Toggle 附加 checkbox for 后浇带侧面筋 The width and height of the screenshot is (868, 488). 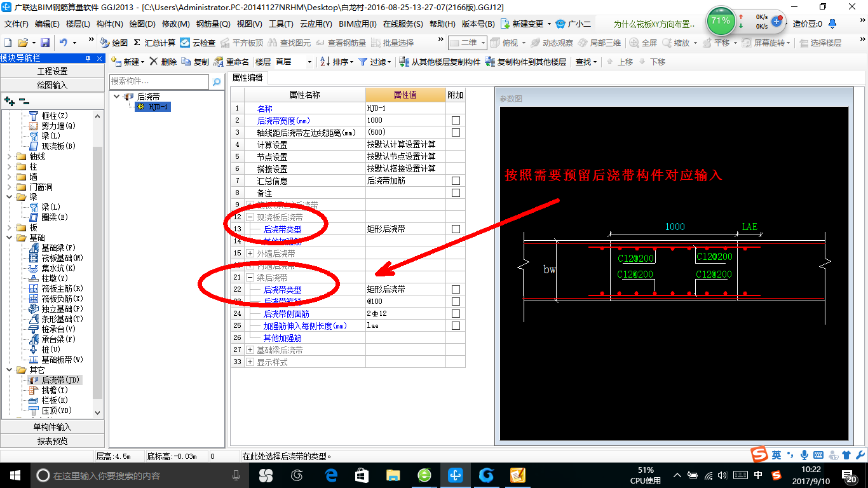click(456, 314)
